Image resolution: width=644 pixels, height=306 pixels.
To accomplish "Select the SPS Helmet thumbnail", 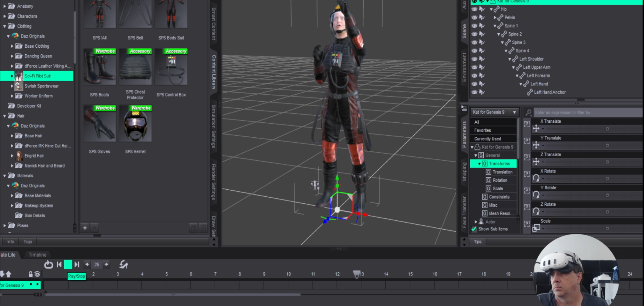I will tap(135, 124).
